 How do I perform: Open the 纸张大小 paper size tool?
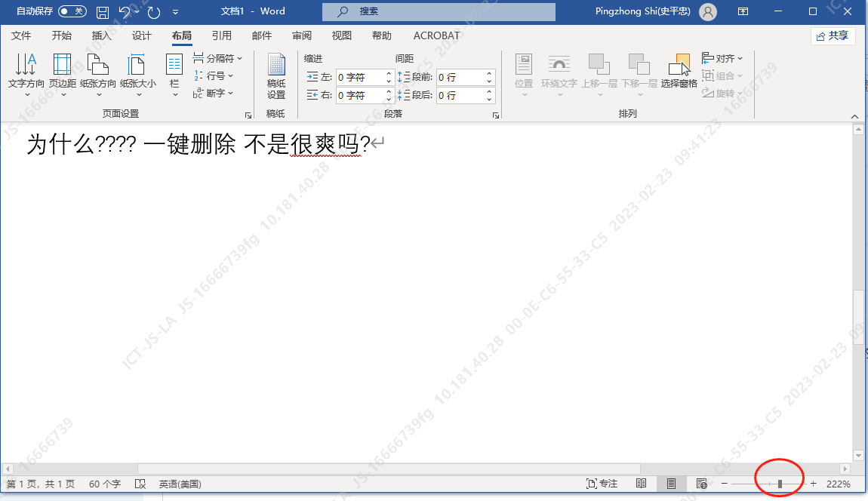coord(137,74)
